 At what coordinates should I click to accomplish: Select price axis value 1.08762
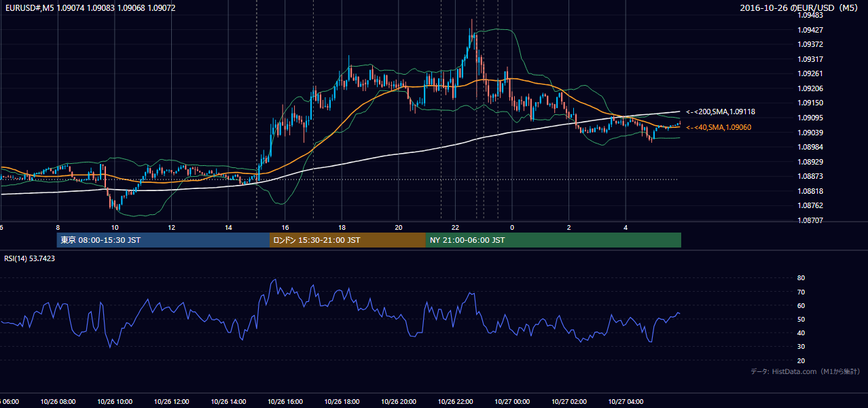[810, 205]
